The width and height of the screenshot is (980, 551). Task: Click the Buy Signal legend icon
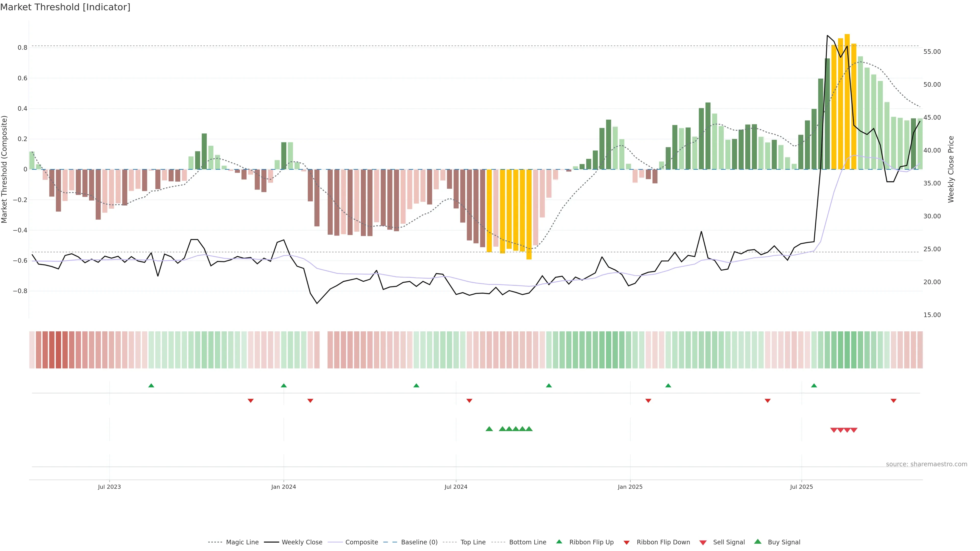(x=757, y=542)
